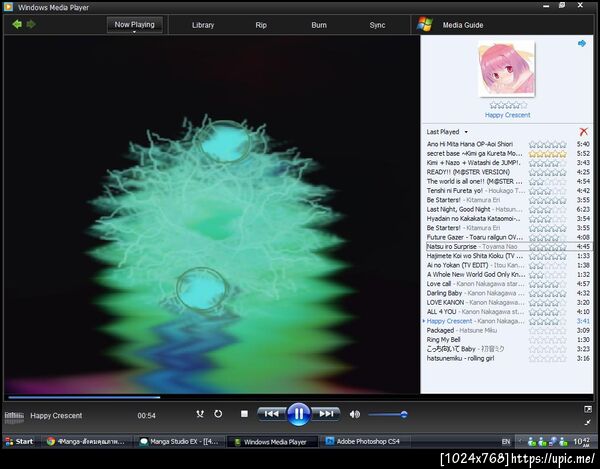This screenshot has height=469, width=600.
Task: Click the Happy Crescent album link
Action: coord(507,115)
